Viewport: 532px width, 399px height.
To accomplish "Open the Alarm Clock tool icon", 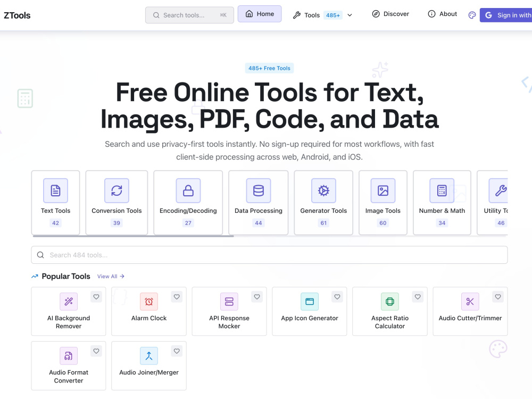I will (149, 301).
